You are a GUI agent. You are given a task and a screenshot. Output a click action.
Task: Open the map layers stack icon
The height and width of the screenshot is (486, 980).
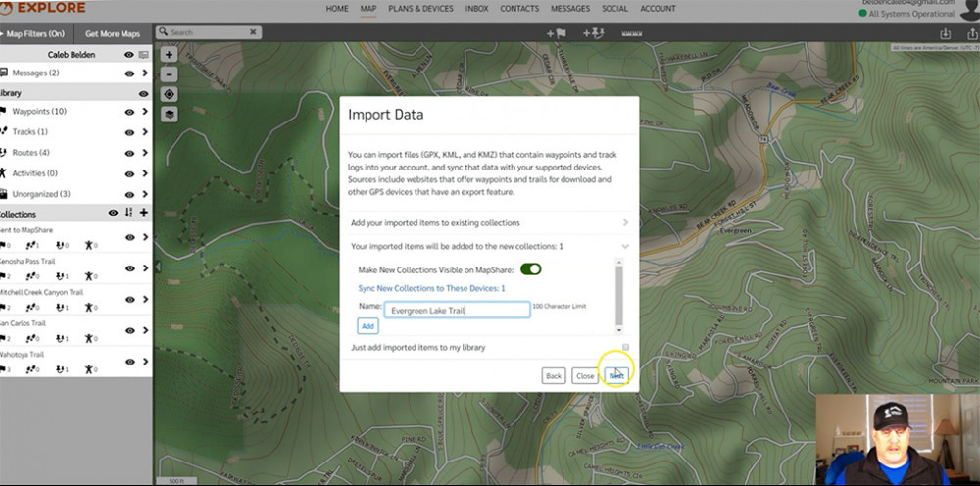coord(170,115)
